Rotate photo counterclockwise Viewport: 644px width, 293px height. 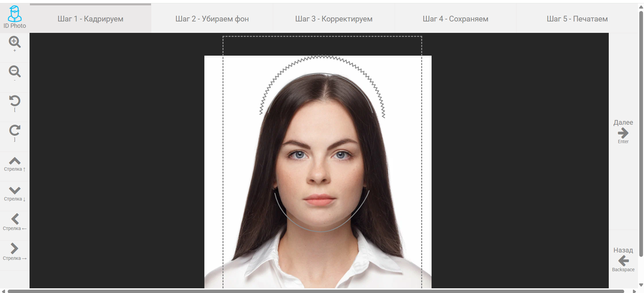pyautogui.click(x=14, y=101)
